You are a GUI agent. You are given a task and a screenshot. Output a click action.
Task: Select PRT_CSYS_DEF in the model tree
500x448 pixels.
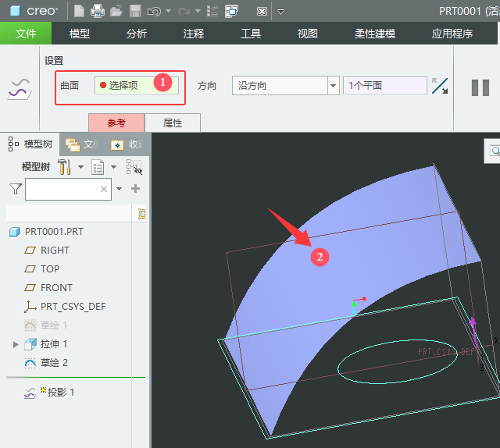pyautogui.click(x=65, y=307)
